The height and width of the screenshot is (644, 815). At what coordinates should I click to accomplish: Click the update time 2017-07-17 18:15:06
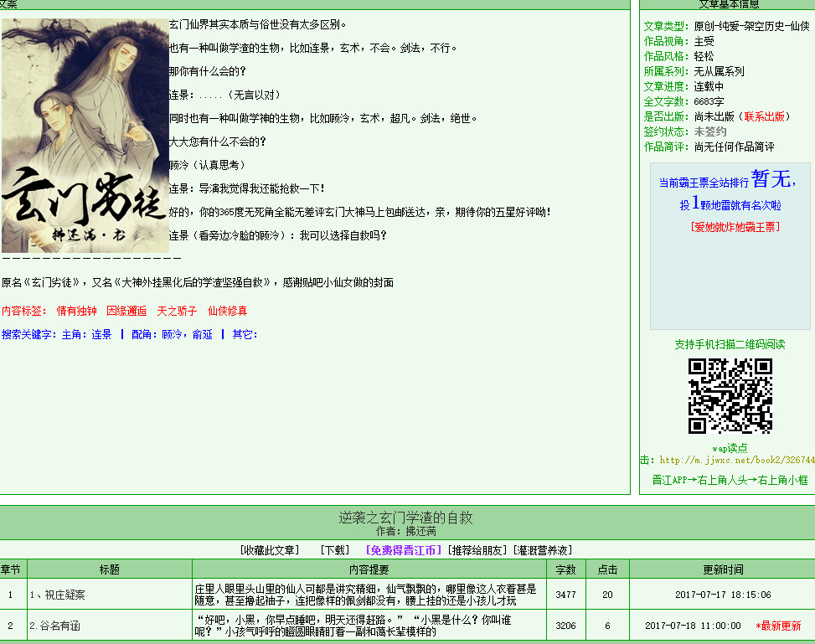[723, 595]
